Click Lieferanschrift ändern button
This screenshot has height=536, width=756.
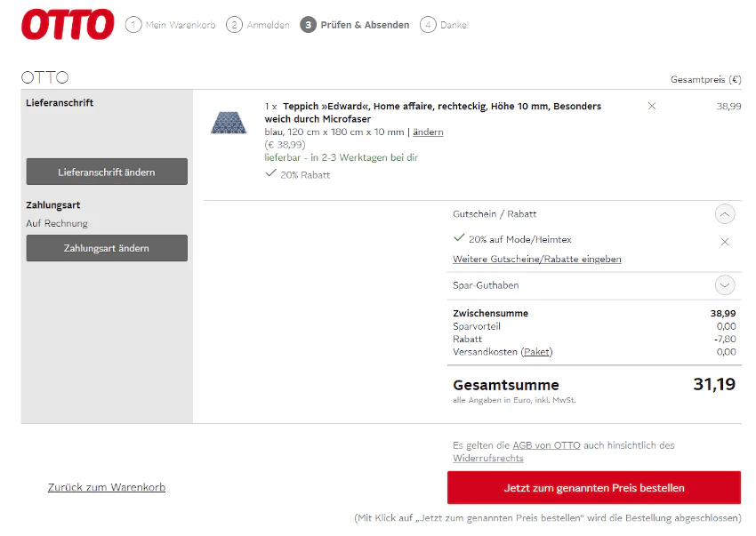pyautogui.click(x=107, y=172)
